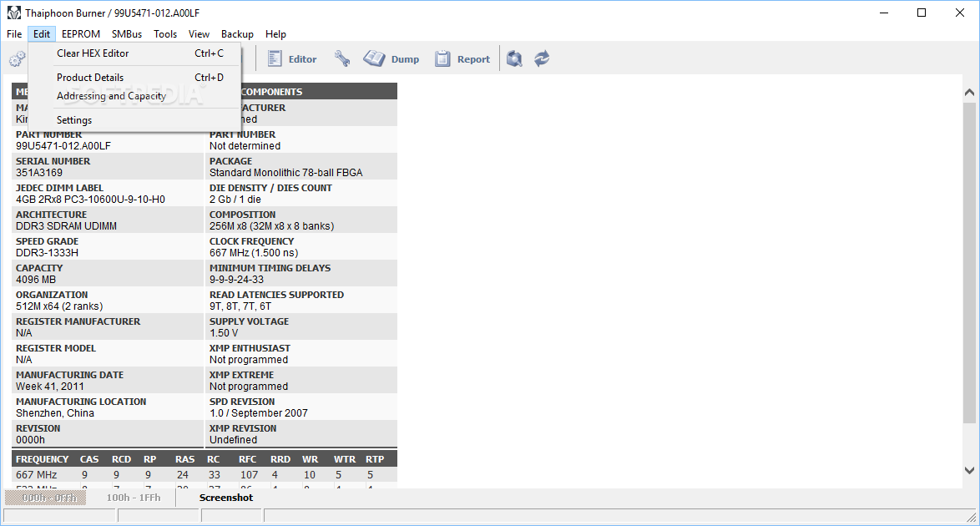This screenshot has height=526, width=980.
Task: Click the FREQUENCY column header
Action: (43, 459)
